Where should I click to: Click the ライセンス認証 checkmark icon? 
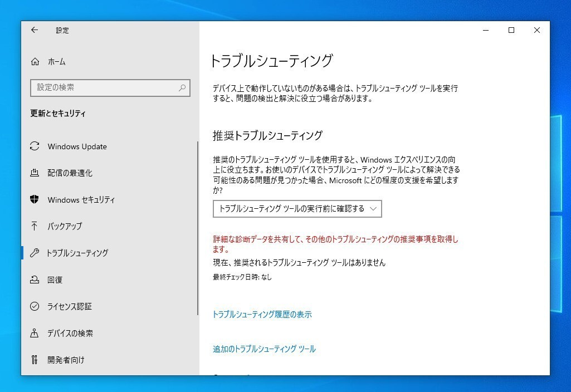point(35,306)
